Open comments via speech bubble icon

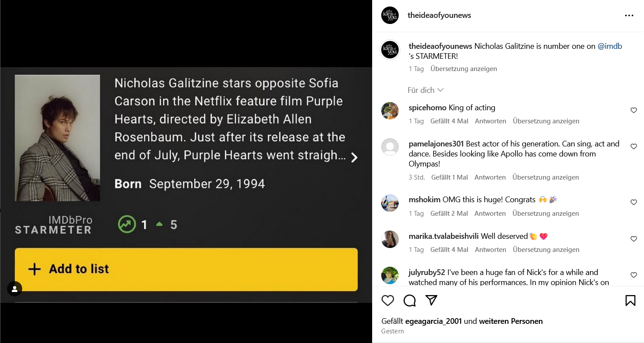410,300
